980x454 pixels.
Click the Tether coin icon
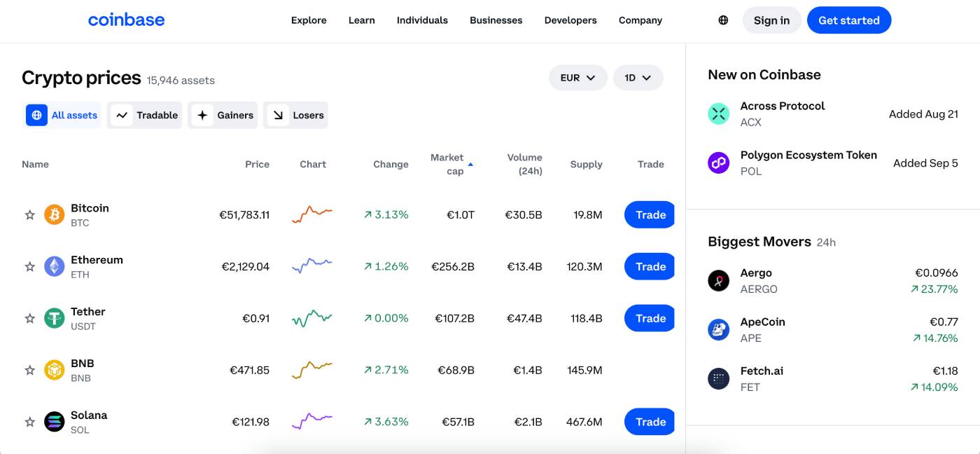click(x=55, y=318)
